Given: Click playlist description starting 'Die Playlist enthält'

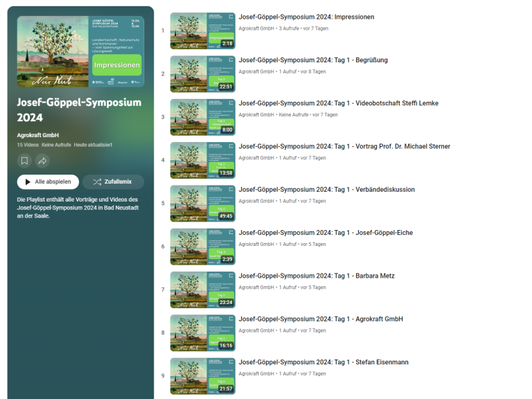Looking at the screenshot, I should point(78,208).
